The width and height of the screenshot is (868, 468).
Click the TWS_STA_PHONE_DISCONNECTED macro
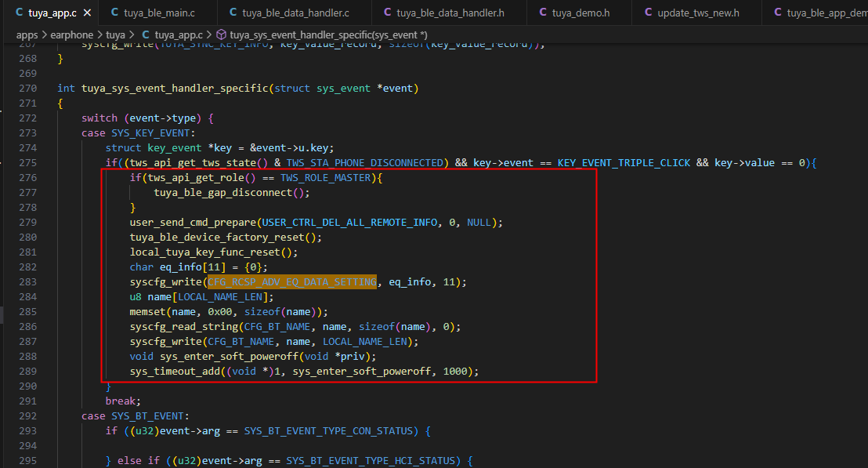tap(365, 163)
